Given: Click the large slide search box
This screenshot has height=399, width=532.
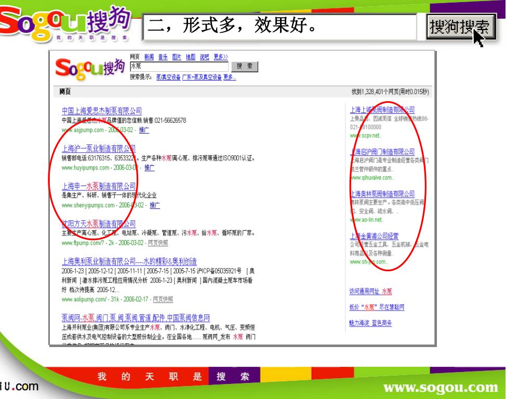Looking at the screenshot, I should (x=280, y=27).
